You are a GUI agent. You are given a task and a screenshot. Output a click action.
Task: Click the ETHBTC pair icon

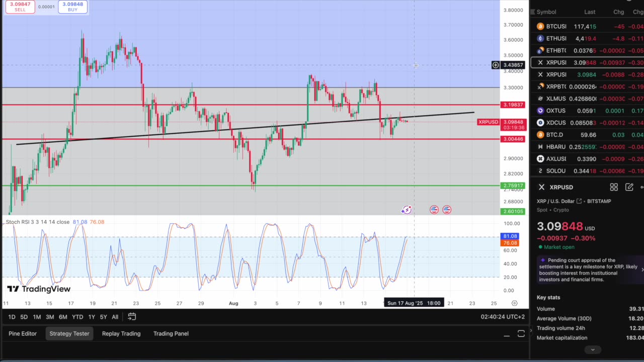540,50
